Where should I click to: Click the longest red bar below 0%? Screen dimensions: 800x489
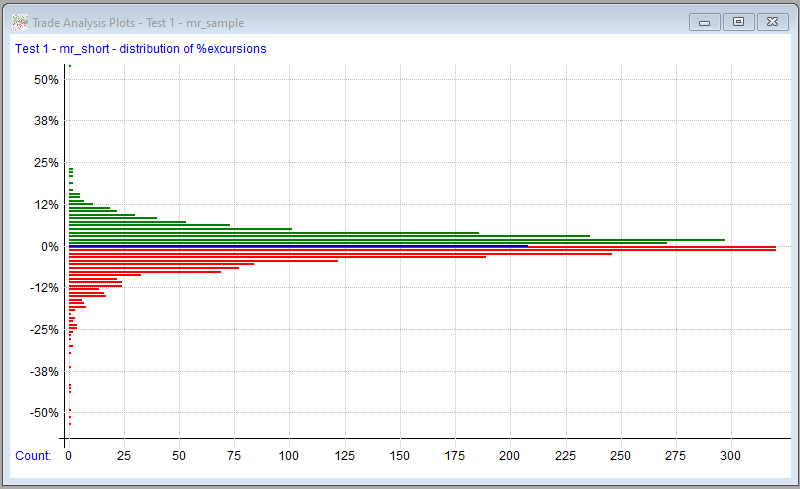pyautogui.click(x=422, y=249)
